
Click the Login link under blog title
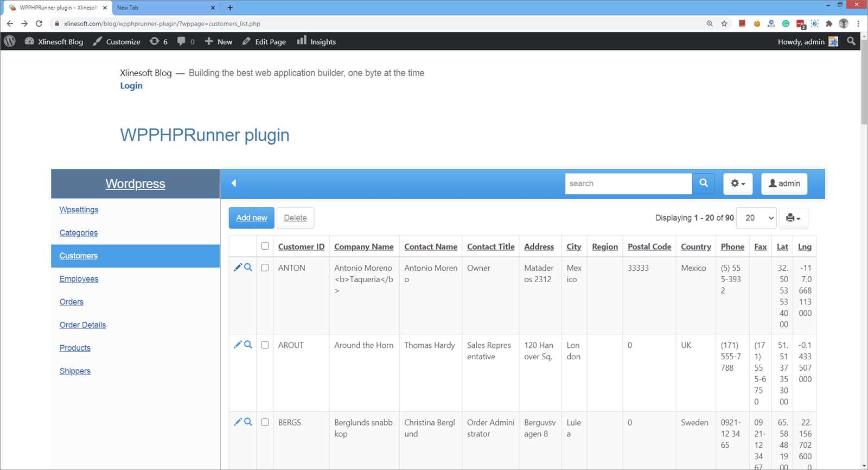pyautogui.click(x=131, y=86)
